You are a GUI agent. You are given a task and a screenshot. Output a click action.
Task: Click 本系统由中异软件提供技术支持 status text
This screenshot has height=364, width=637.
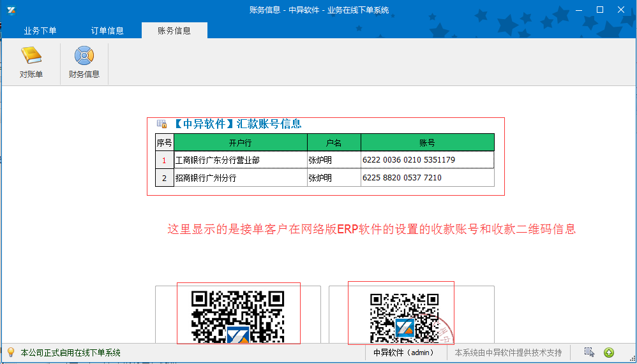tap(508, 353)
